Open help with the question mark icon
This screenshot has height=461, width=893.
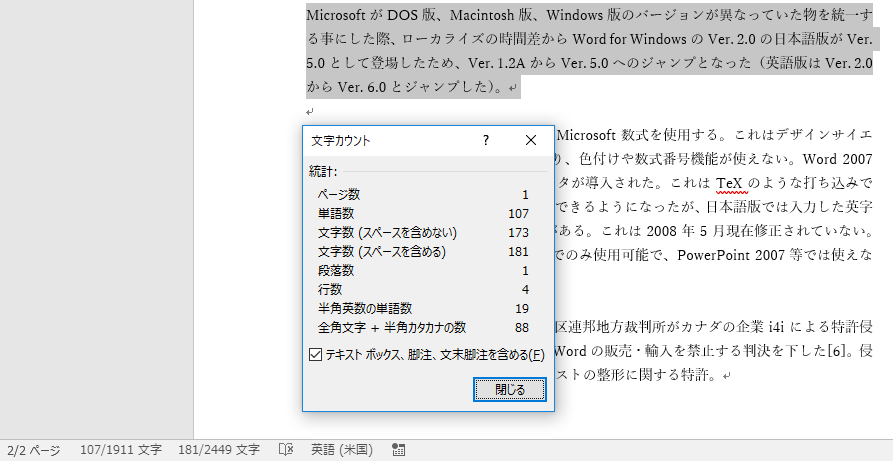click(486, 140)
